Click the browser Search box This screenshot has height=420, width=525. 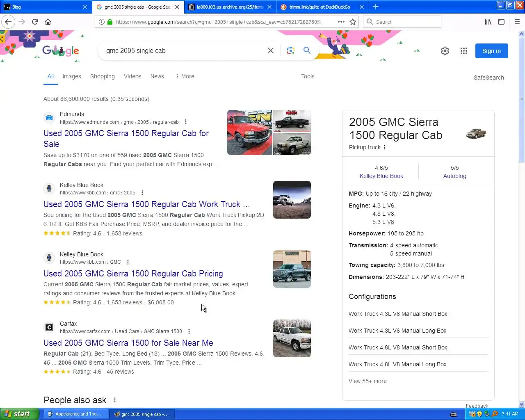coord(402,22)
